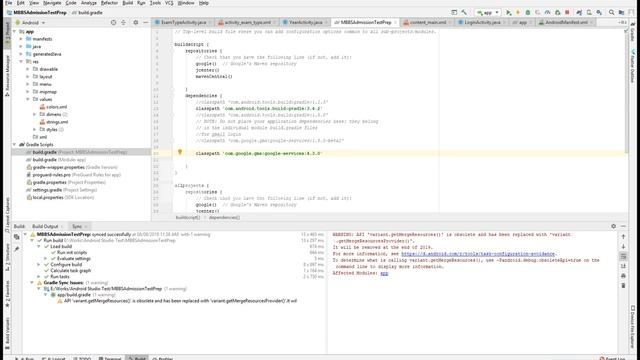This screenshot has height=360, width=640.
Task: Click the print icon in the build output sidebar
Action: pos(623,276)
